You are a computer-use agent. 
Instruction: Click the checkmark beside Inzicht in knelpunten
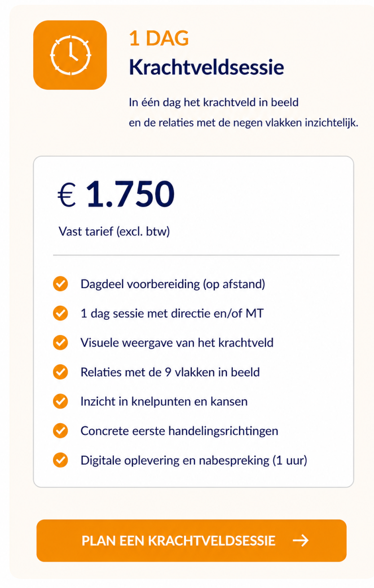[60, 402]
